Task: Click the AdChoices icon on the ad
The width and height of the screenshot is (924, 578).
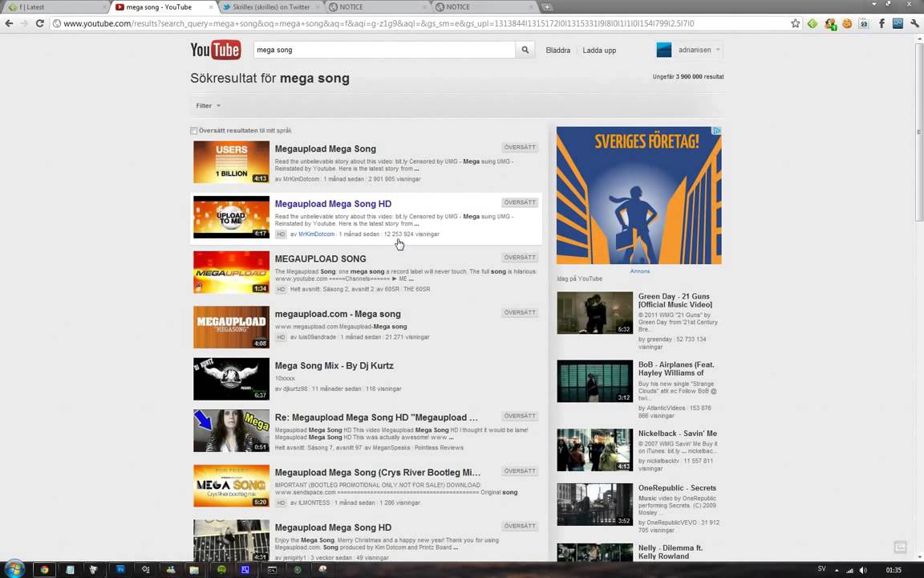Action: pyautogui.click(x=716, y=131)
